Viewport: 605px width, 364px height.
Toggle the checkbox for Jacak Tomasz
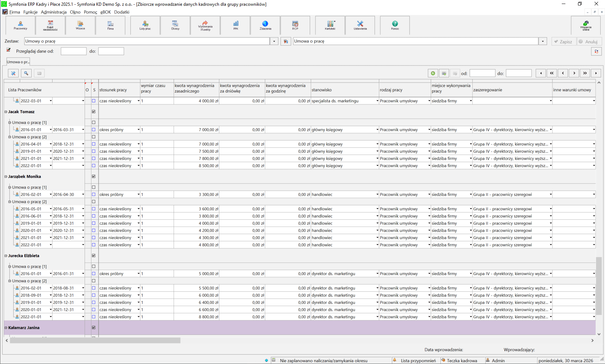[94, 112]
